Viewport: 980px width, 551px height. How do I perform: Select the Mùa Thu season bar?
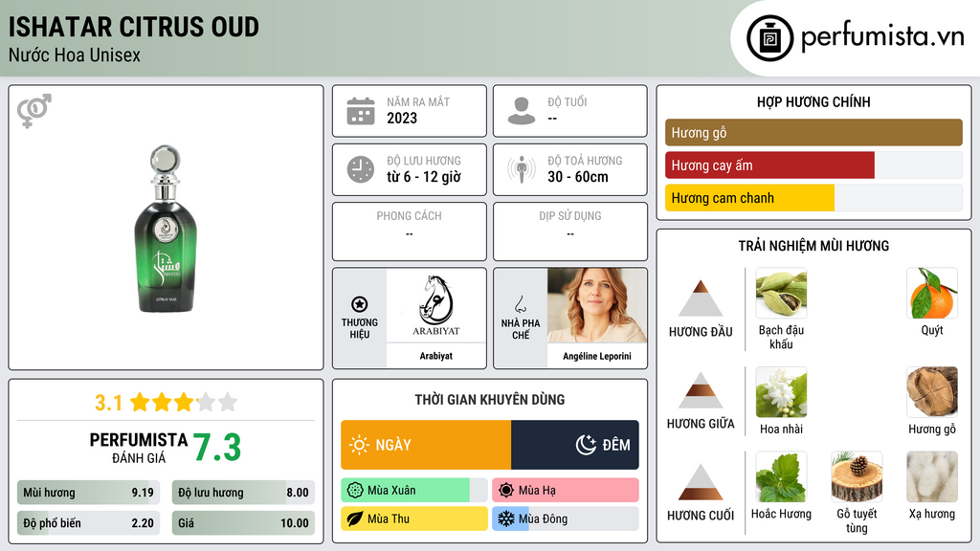[413, 518]
